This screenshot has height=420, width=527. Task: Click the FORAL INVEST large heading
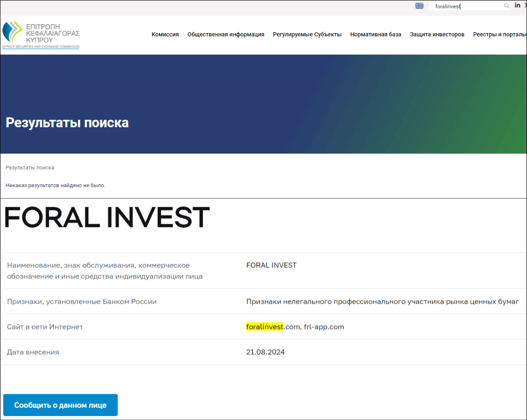click(x=107, y=217)
